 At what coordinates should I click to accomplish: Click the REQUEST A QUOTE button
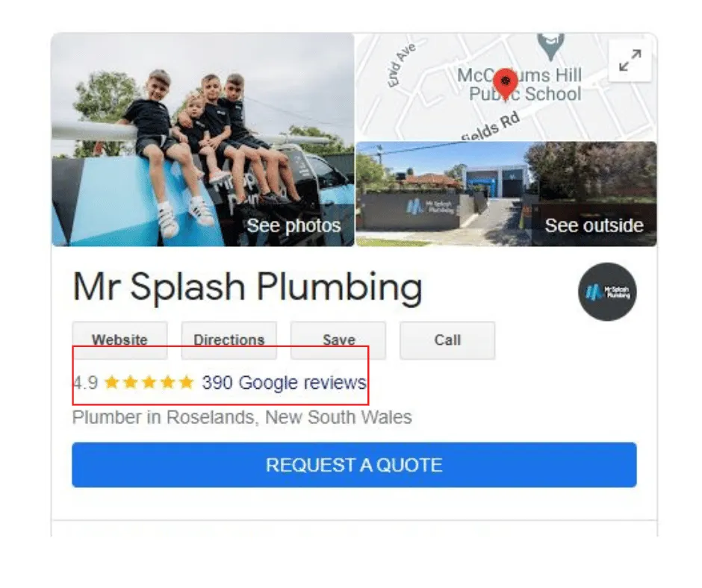(x=354, y=465)
